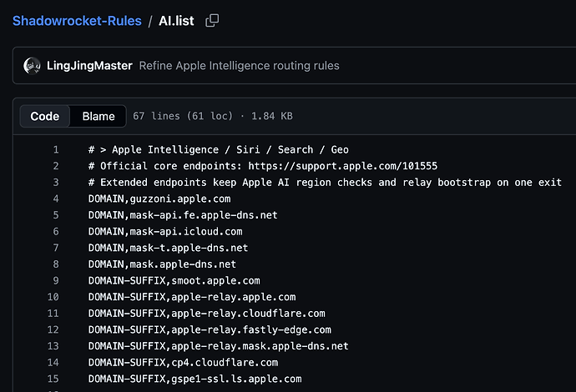This screenshot has height=392, width=576.
Task: Click the mask-api.icloud.com rule line
Action: (x=165, y=232)
